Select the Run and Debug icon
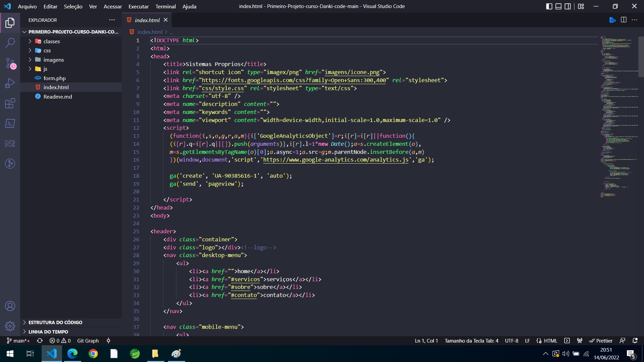Image resolution: width=644 pixels, height=362 pixels. click(10, 83)
